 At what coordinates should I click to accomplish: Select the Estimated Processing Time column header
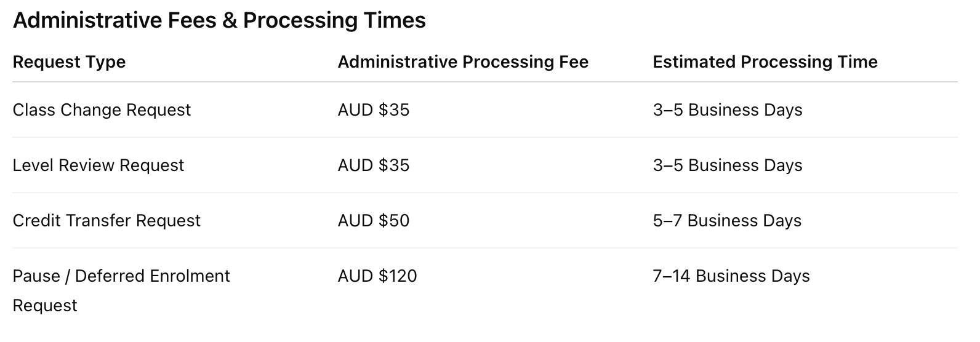[765, 62]
